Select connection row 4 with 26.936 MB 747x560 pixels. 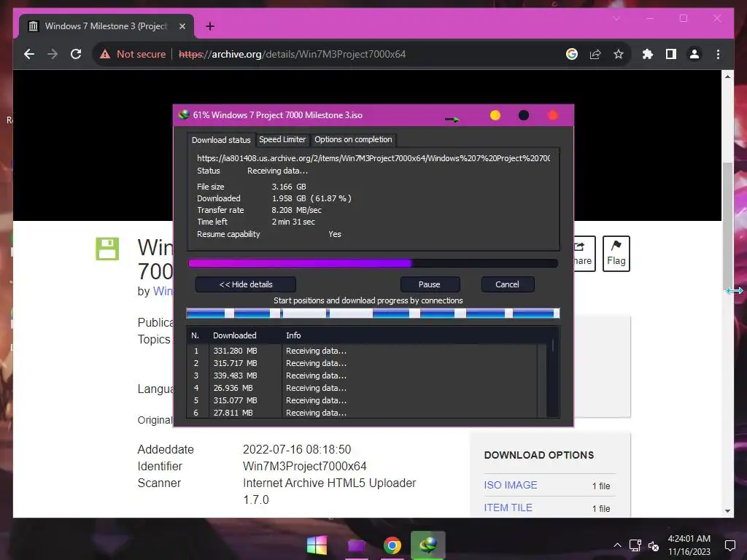[x=362, y=388]
